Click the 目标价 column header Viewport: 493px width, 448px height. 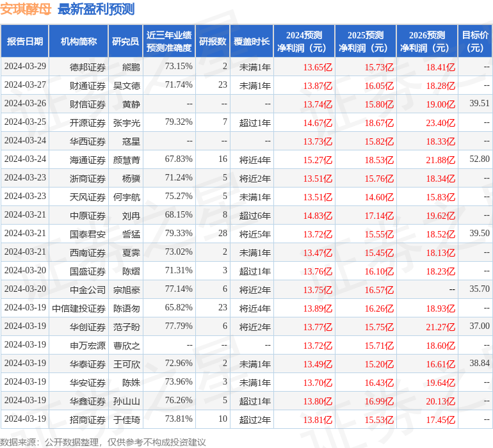pyautogui.click(x=475, y=42)
